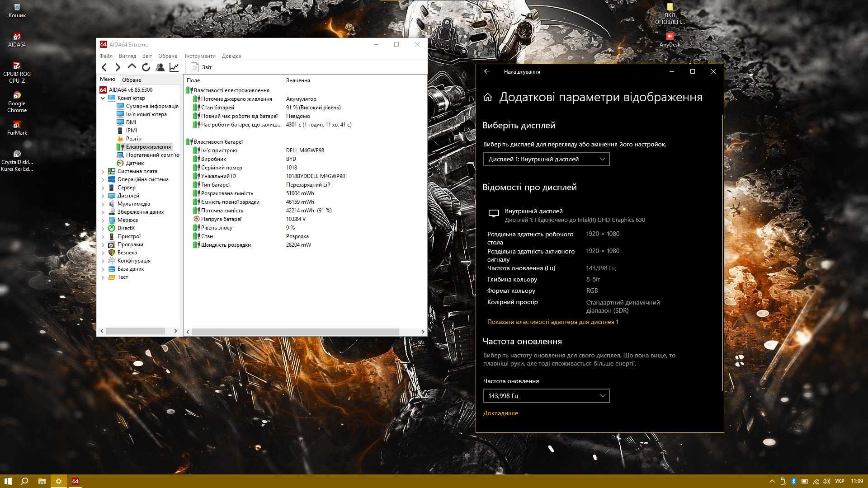The width and height of the screenshot is (868, 488).
Task: Click the AIDA64 up-level arrow icon
Action: click(132, 67)
